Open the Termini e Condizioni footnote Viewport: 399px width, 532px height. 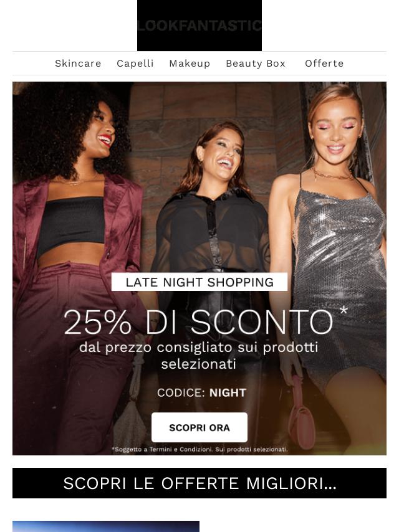(x=199, y=449)
